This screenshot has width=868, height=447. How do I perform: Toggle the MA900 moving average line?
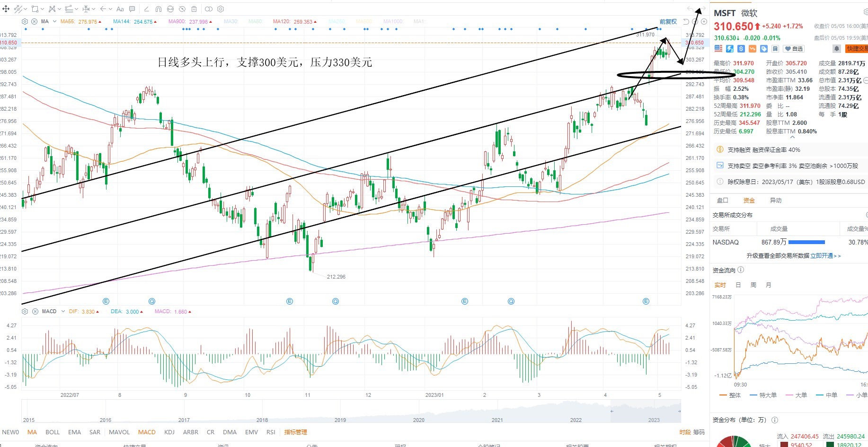pos(190,22)
